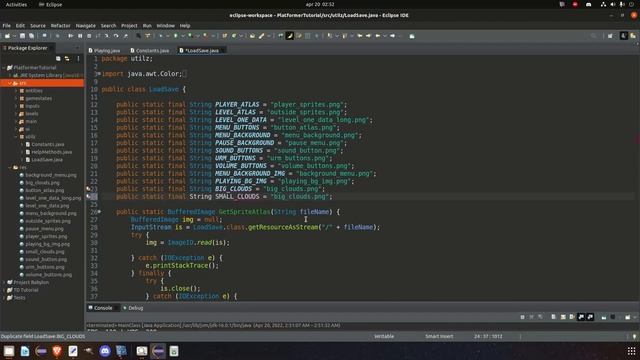
Task: Open the clock and calendar in top bar
Action: coord(320,4)
